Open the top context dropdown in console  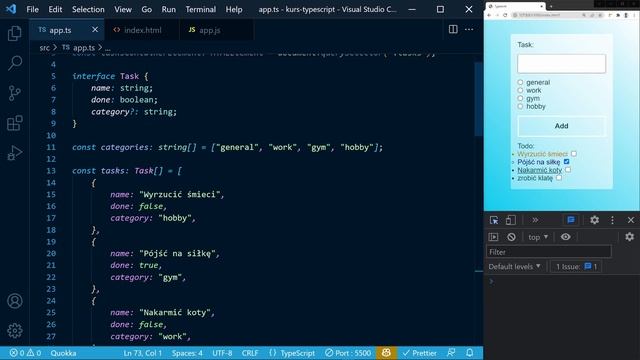point(538,237)
